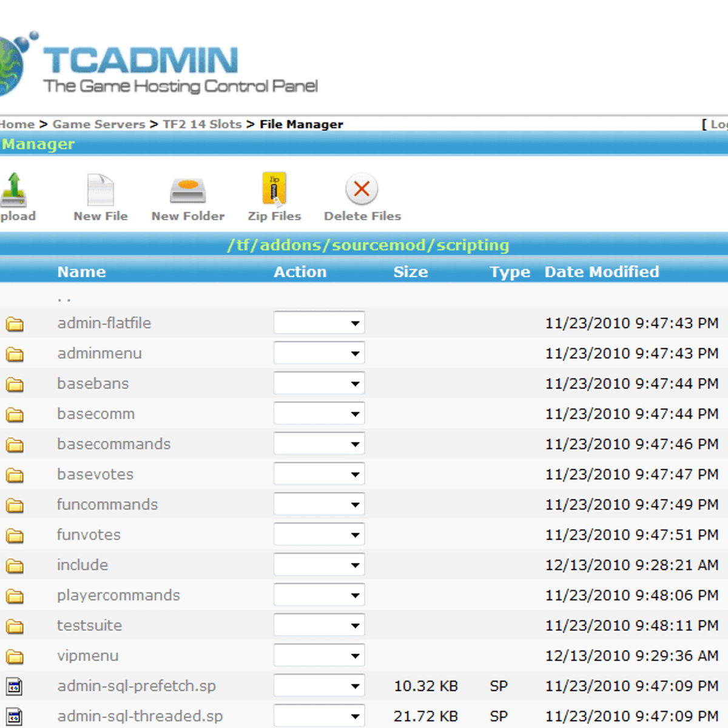Image resolution: width=728 pixels, height=728 pixels.
Task: Open Action dropdown for include
Action: click(x=319, y=565)
